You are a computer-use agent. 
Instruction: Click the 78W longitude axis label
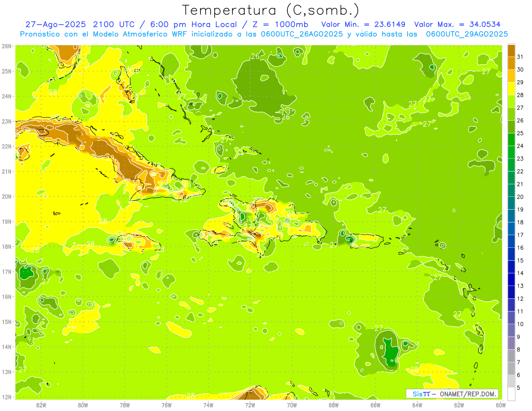[x=125, y=405]
